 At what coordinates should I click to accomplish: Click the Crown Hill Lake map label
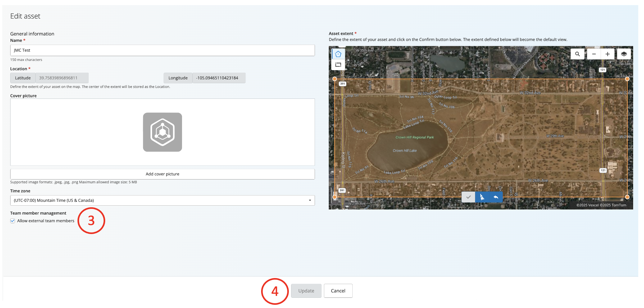405,150
